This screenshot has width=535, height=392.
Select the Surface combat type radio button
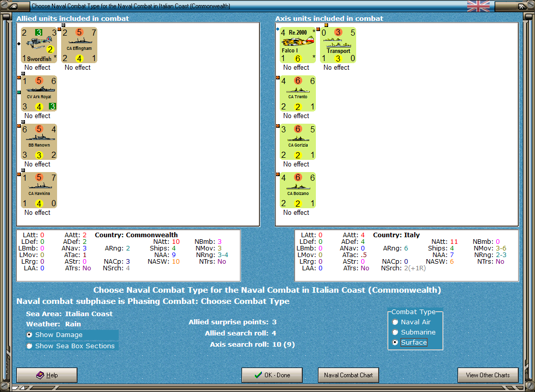tap(395, 342)
